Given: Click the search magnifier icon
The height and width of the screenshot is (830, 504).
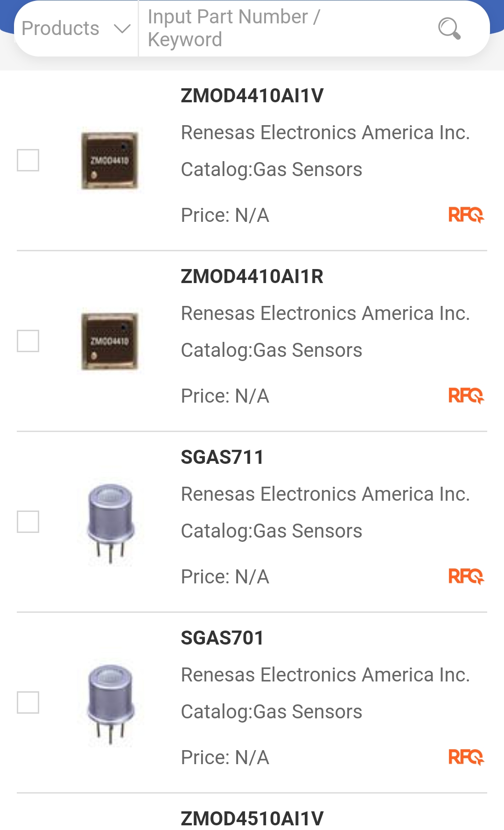Looking at the screenshot, I should (449, 28).
